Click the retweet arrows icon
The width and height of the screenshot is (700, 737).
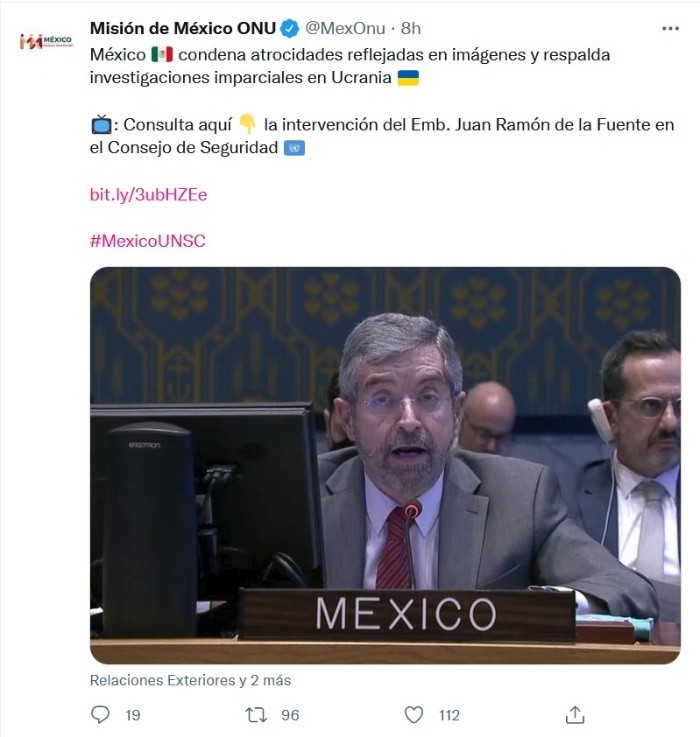(256, 715)
